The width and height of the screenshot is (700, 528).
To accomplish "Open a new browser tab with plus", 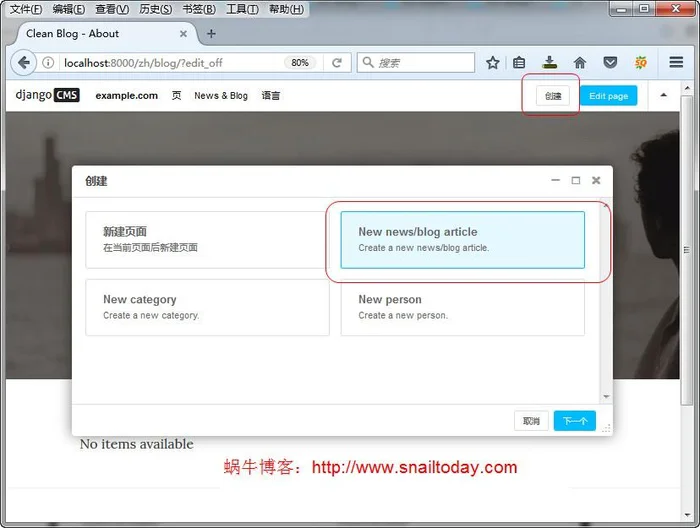I will coord(211,33).
